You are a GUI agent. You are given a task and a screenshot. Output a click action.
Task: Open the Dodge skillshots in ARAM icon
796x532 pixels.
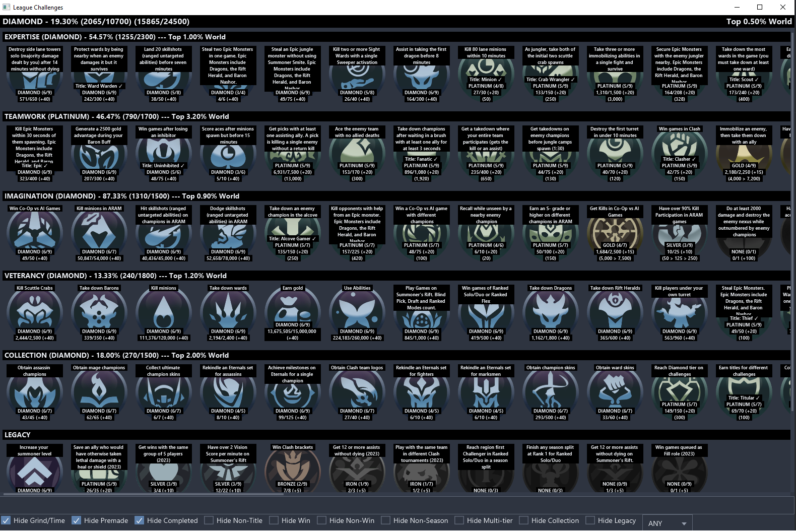(228, 233)
